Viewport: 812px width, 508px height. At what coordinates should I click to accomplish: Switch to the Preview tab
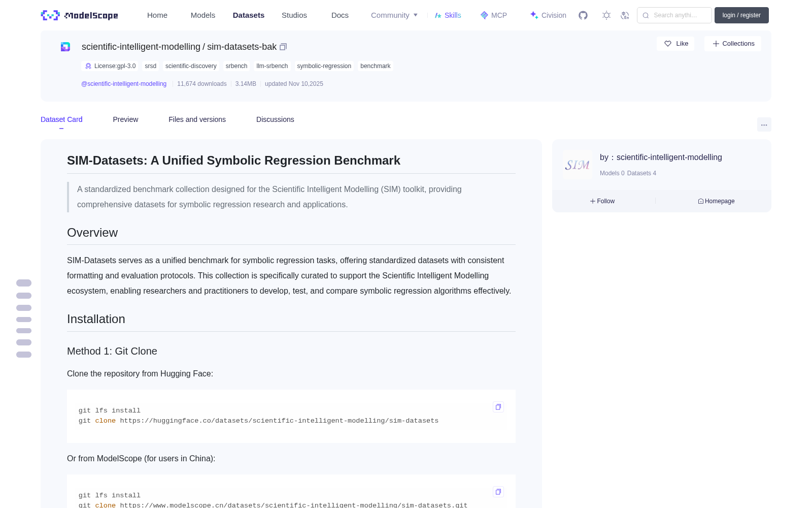tap(125, 119)
